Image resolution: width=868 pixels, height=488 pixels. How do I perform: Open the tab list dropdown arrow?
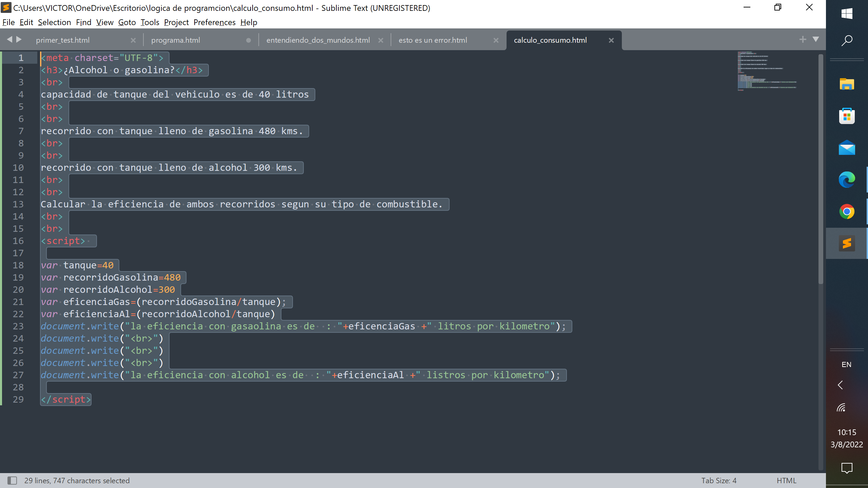tap(816, 39)
